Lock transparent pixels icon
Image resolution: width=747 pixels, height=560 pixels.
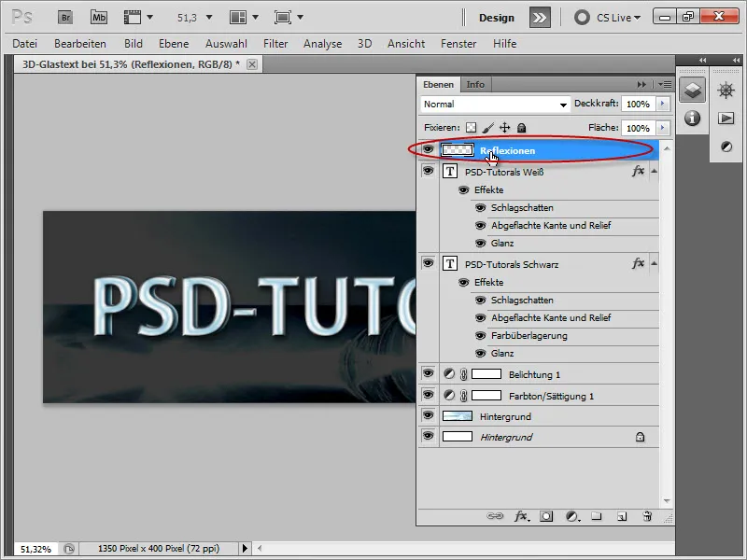pyautogui.click(x=471, y=128)
